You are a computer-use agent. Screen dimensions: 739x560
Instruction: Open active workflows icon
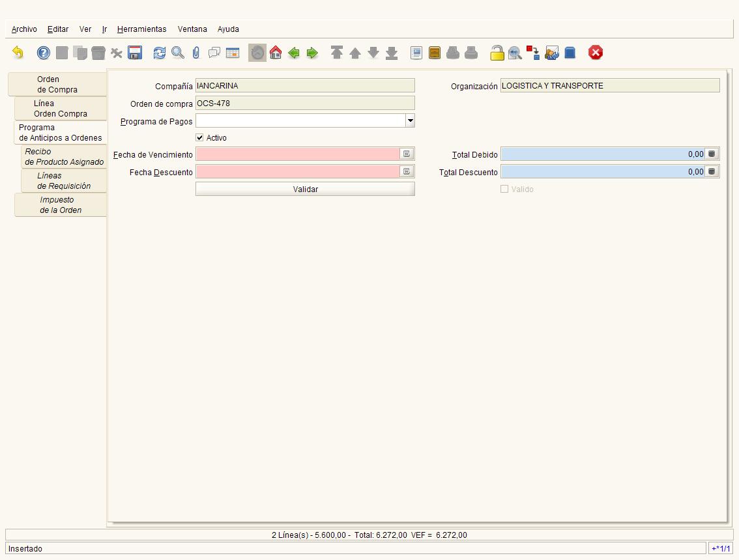533,52
